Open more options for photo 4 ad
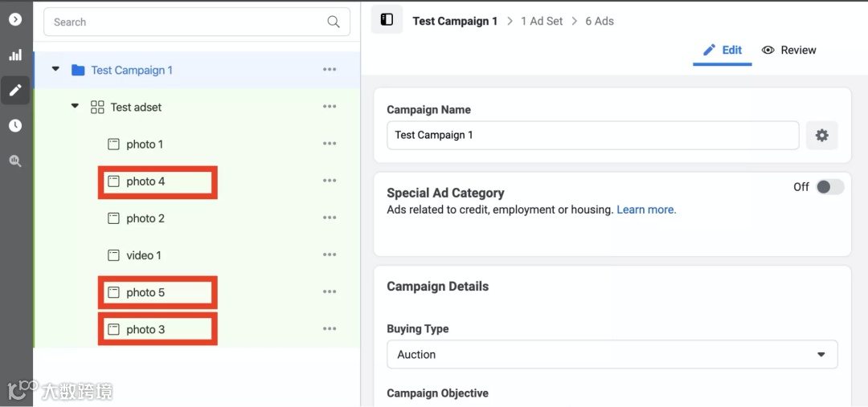This screenshot has height=407, width=868. (x=330, y=181)
